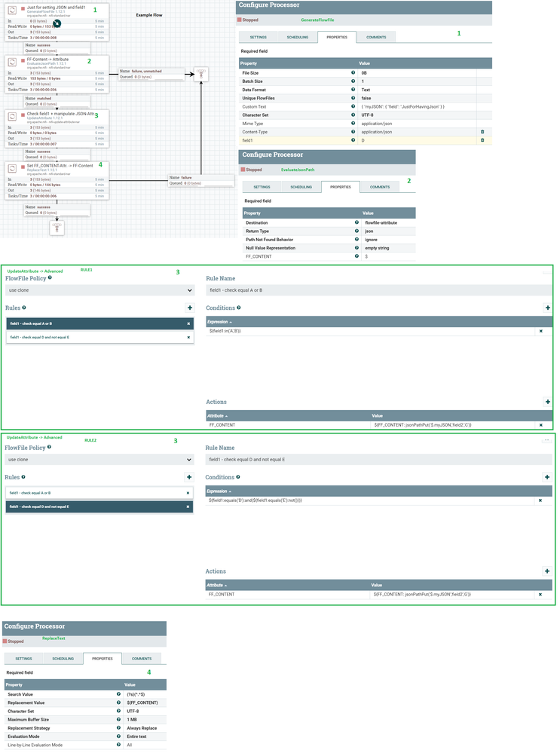This screenshot has width=560, height=753.
Task: Select rule 'field1 - check equal A or B' in RULE2 list
Action: pos(99,493)
